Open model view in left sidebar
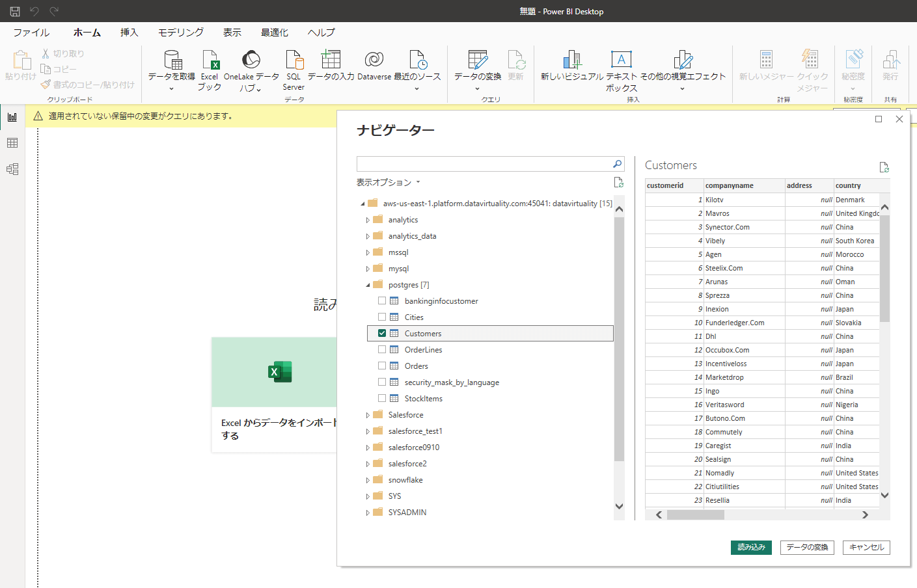 pyautogui.click(x=12, y=169)
